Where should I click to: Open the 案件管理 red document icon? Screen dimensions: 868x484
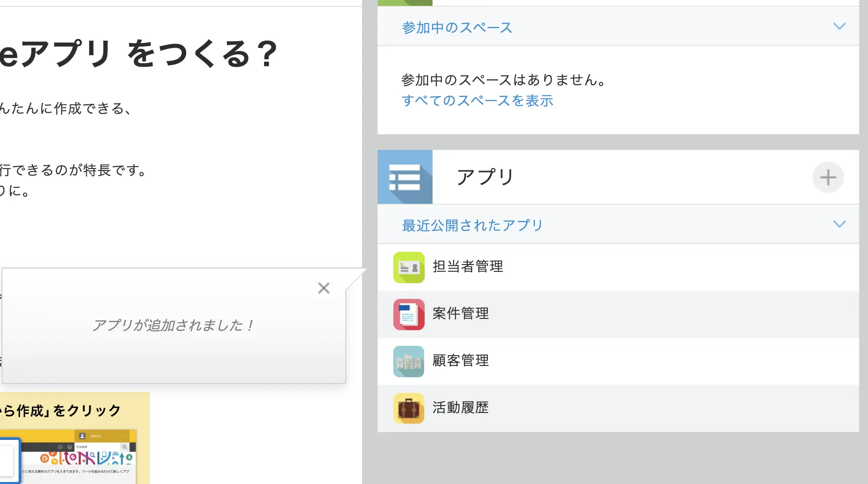(x=409, y=315)
